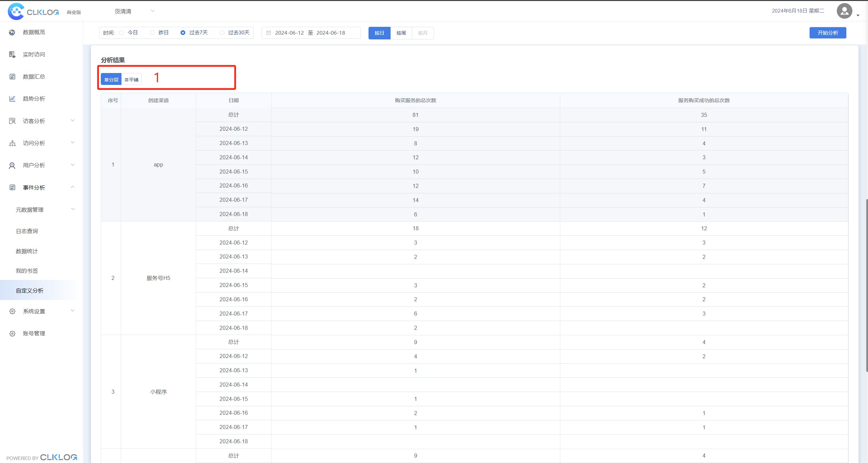This screenshot has width=868, height=463.
Task: Click the 实时访问 sidebar icon
Action: [12, 54]
